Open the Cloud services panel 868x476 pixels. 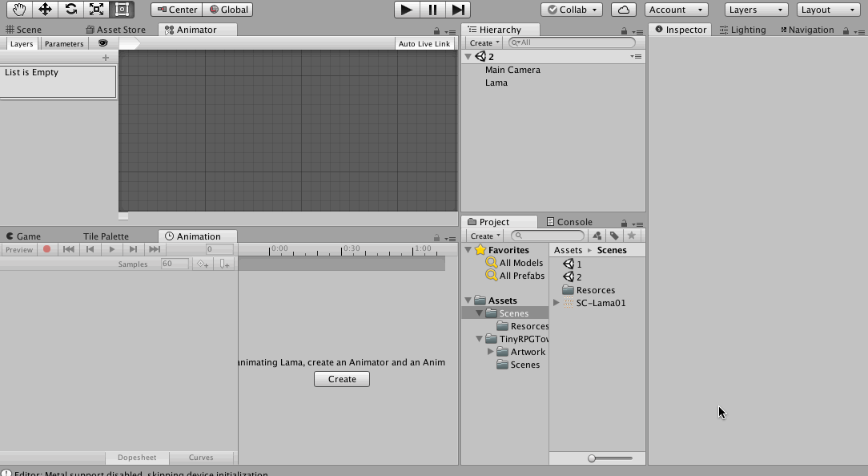(623, 10)
